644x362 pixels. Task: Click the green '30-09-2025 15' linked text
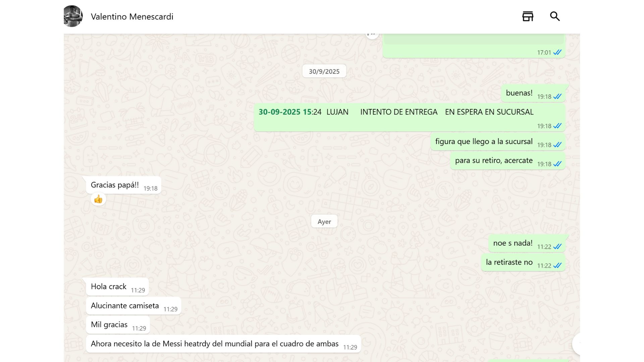(x=285, y=112)
